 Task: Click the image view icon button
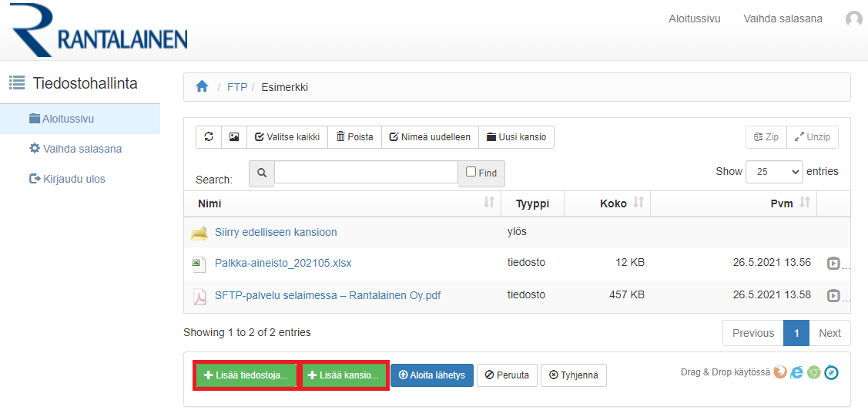pos(234,137)
